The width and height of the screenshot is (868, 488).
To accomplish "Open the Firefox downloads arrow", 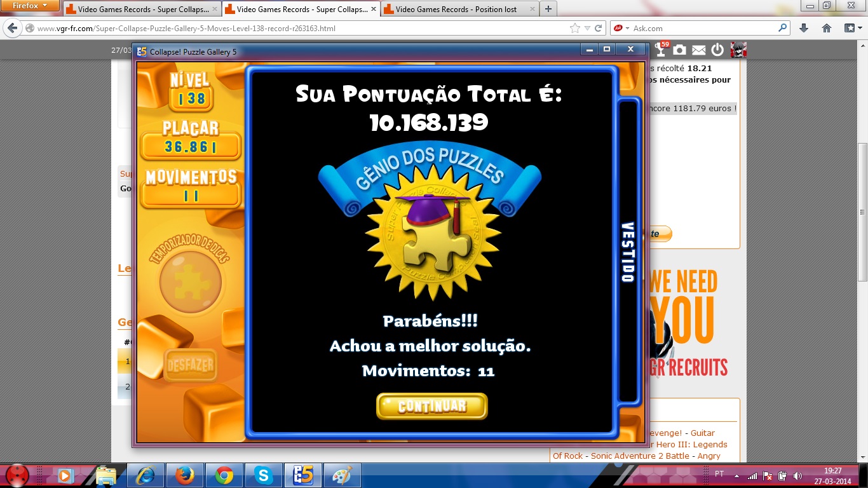I will point(804,28).
